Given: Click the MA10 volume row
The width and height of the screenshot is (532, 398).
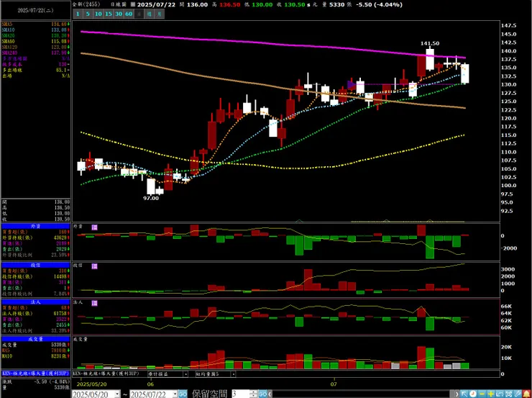Looking at the screenshot, I should [x=36, y=356].
